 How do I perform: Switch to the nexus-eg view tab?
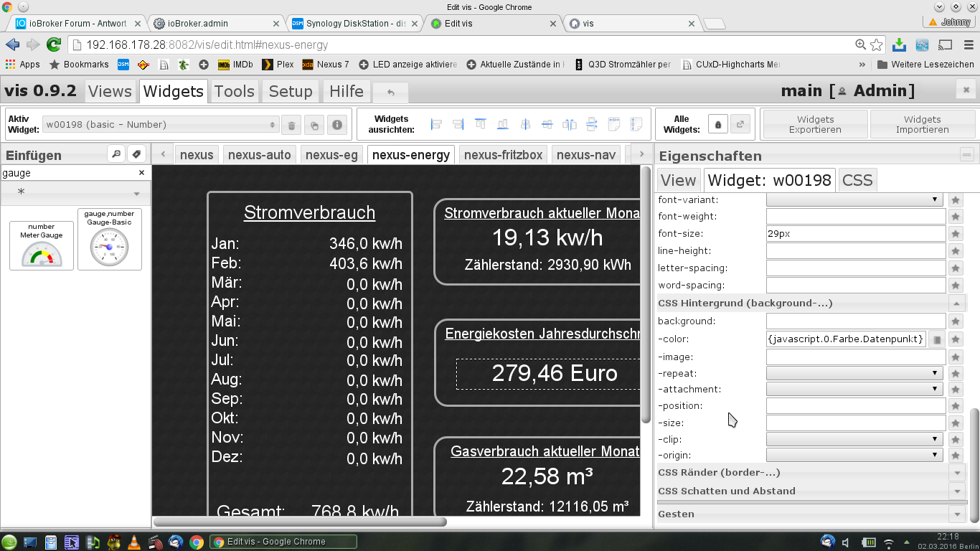[331, 154]
